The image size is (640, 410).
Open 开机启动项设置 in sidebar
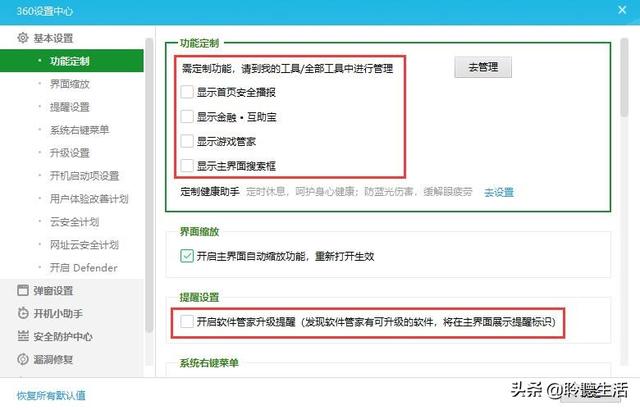84,176
